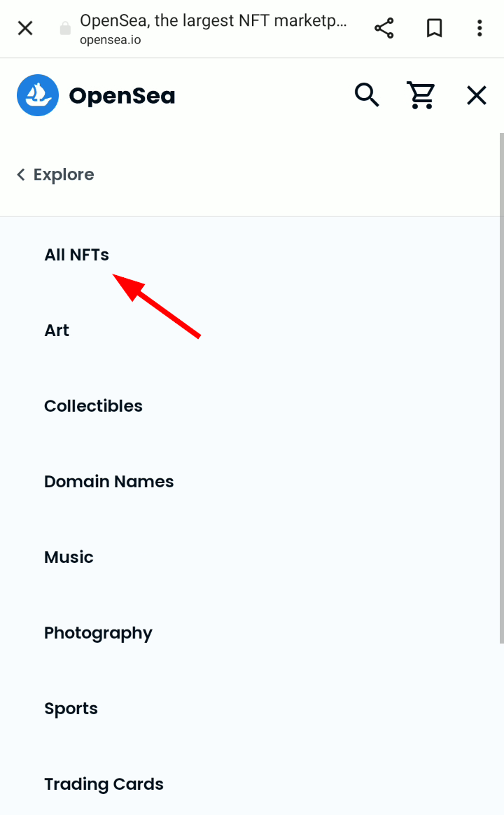
Task: Open the Domain Names category
Action: [108, 482]
